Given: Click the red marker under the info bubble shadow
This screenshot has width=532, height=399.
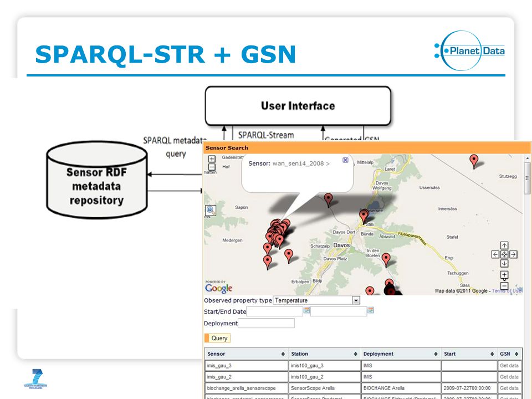Looking at the screenshot, I should coord(328,200).
